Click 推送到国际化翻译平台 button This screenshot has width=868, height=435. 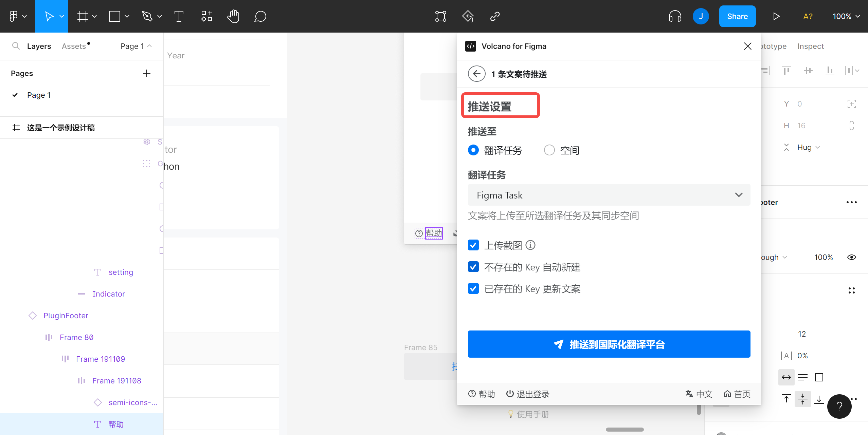pyautogui.click(x=609, y=344)
